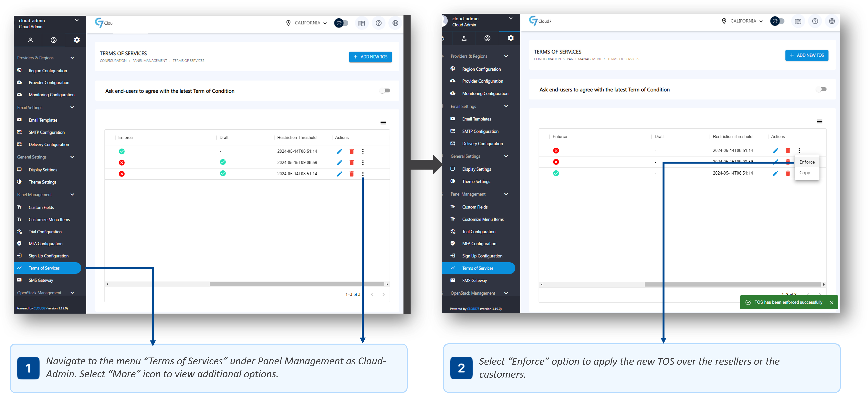Image resolution: width=868 pixels, height=393 pixels.
Task: Click the billing dollar icon in left sidebar
Action: click(54, 40)
